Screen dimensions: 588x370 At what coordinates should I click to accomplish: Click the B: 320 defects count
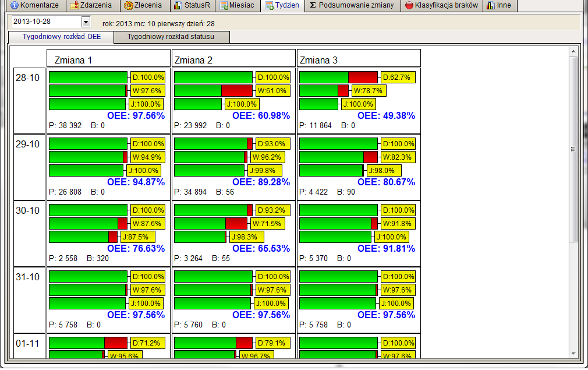tap(98, 259)
